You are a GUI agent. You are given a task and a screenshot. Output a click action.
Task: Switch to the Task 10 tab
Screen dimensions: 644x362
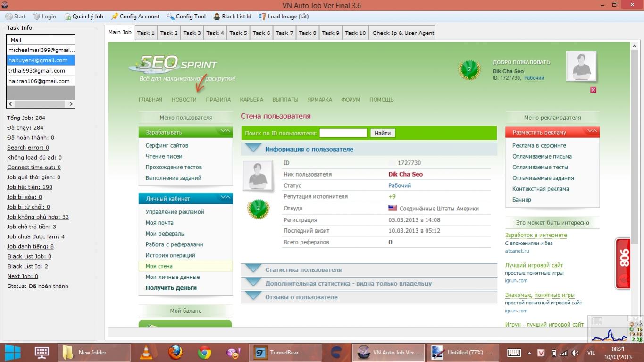(355, 33)
